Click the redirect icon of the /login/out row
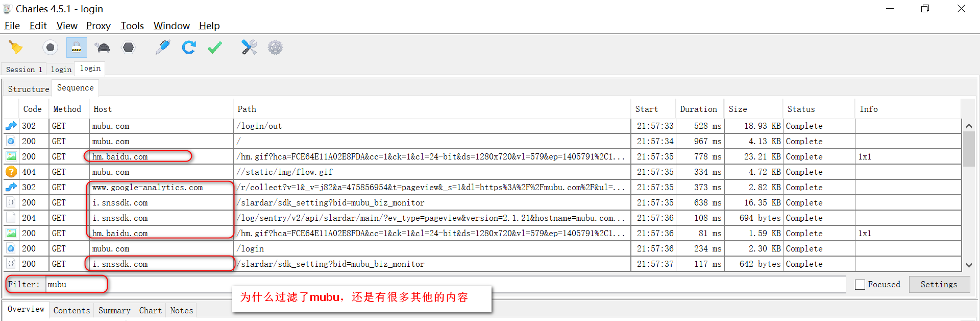The width and height of the screenshot is (980, 321). [x=11, y=126]
